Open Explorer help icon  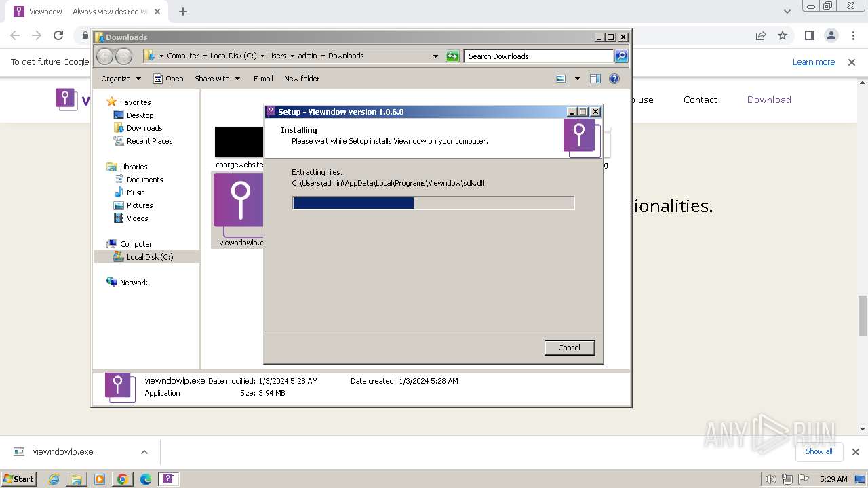(x=614, y=79)
